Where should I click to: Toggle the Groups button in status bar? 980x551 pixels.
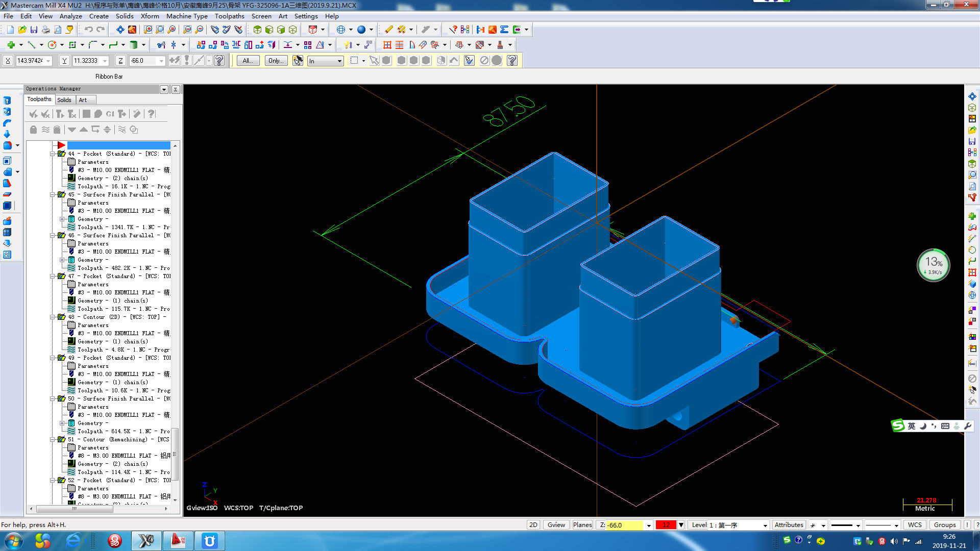click(945, 525)
